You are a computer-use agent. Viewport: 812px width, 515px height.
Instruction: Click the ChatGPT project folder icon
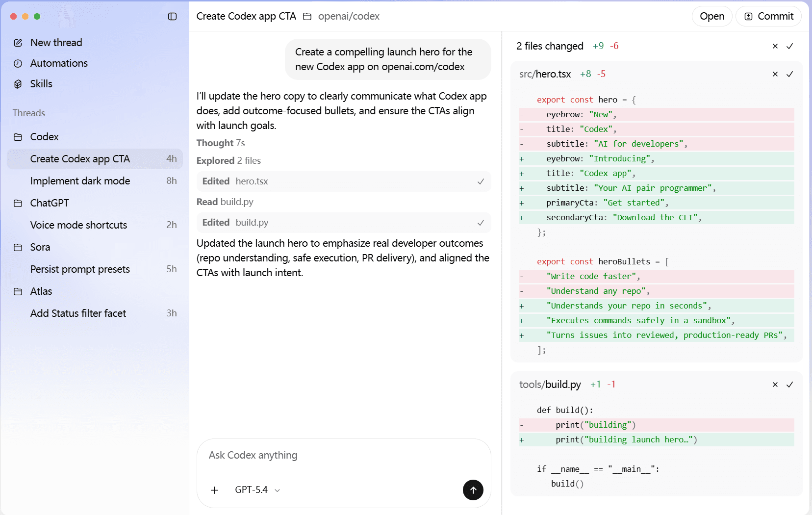point(18,203)
